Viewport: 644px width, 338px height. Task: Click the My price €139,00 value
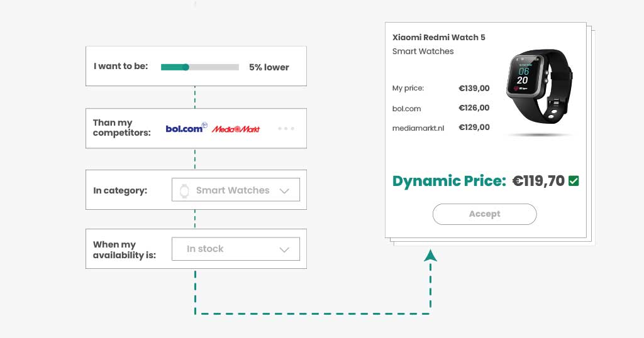click(474, 89)
